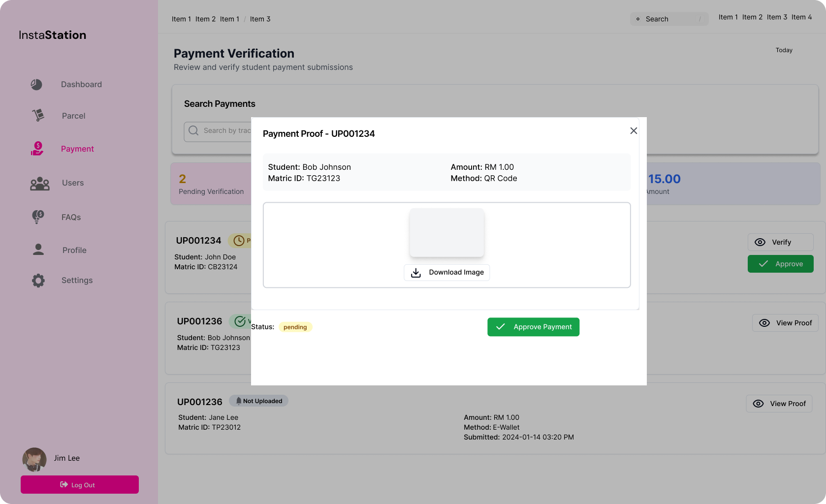Screen dimensions: 826x504
Task: Click the Profile person icon
Action: [38, 250]
